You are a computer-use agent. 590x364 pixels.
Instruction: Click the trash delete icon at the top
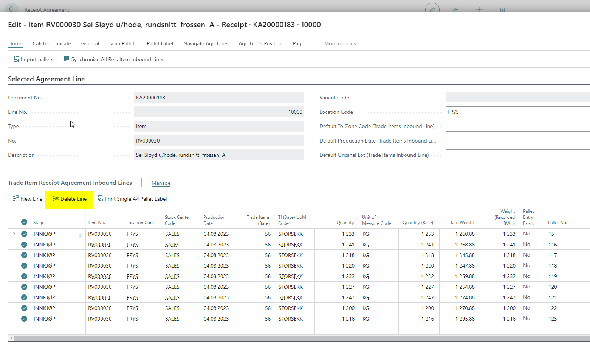click(502, 9)
